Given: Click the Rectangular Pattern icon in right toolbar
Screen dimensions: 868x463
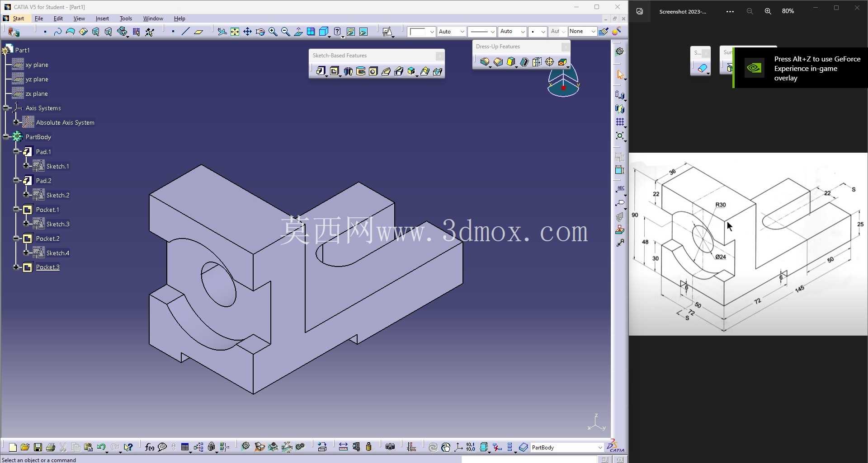Looking at the screenshot, I should [620, 122].
